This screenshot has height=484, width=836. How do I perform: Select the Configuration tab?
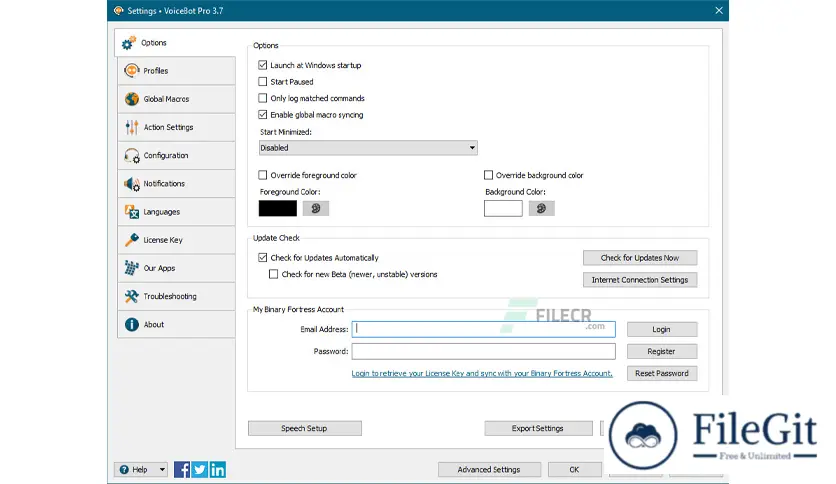tap(176, 155)
